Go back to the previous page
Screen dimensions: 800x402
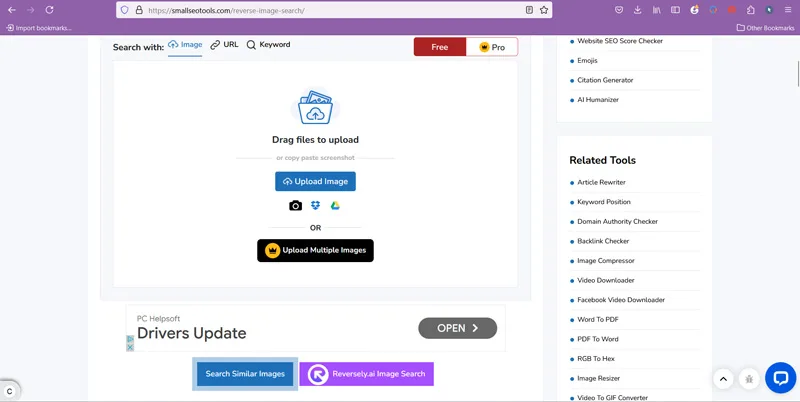[12, 10]
